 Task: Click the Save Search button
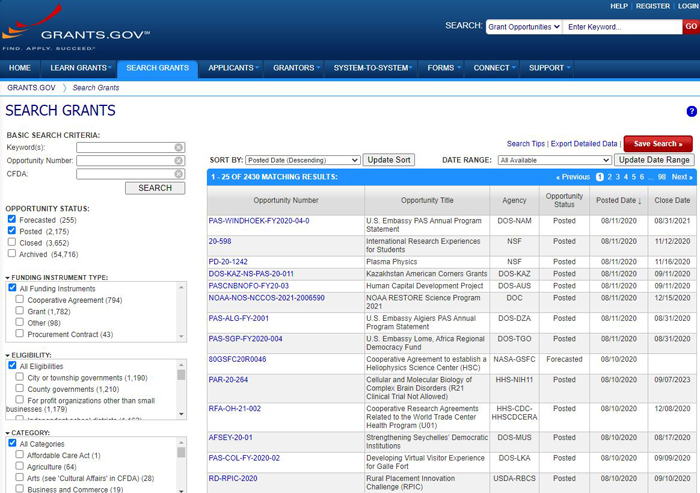click(x=657, y=144)
